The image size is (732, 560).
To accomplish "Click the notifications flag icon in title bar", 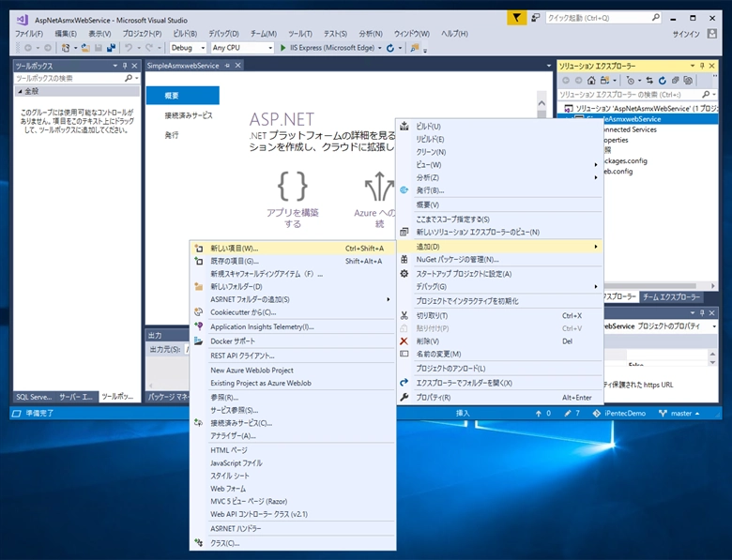I will (x=516, y=18).
